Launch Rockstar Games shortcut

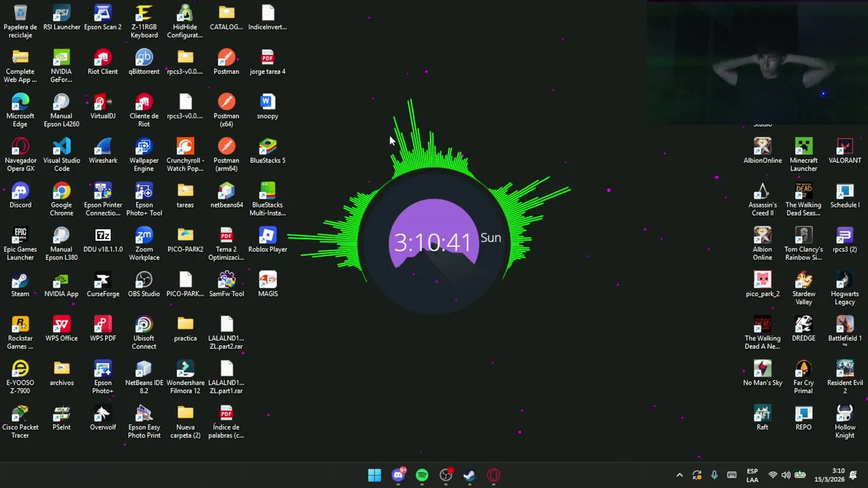[x=20, y=333]
